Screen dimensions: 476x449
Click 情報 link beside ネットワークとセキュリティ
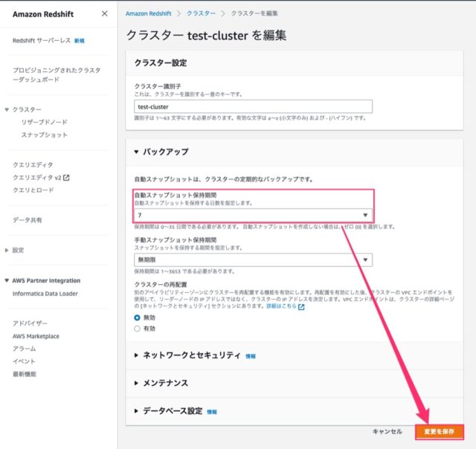[251, 357]
